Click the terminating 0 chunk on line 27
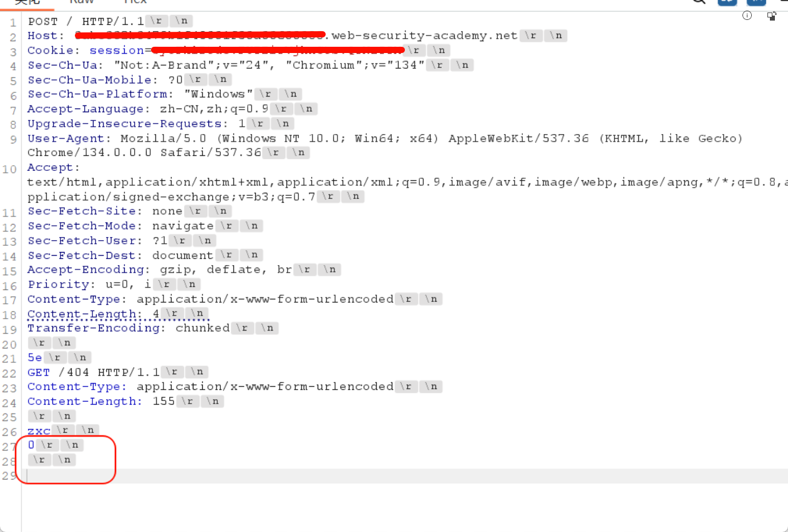 31,445
